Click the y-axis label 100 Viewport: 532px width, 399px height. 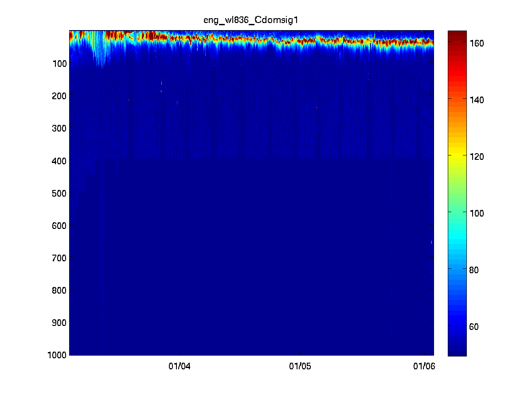[x=60, y=63]
